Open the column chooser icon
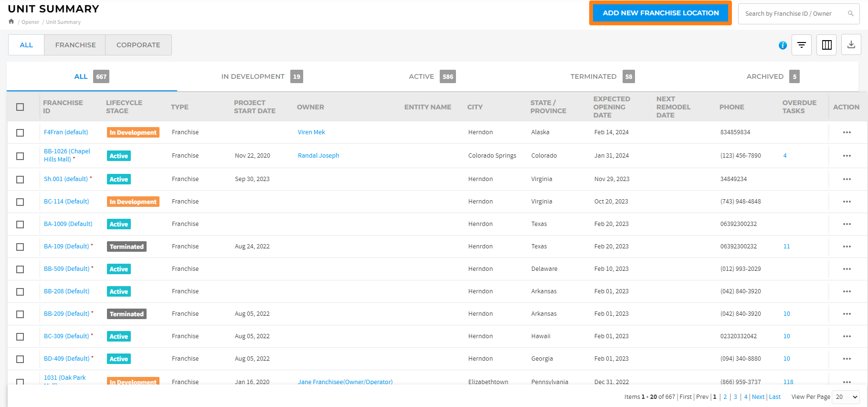Screen dimensions: 868x407 [826, 45]
